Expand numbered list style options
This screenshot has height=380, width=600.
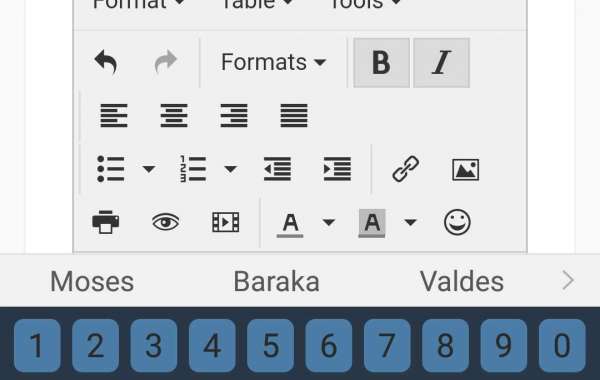[x=230, y=169]
